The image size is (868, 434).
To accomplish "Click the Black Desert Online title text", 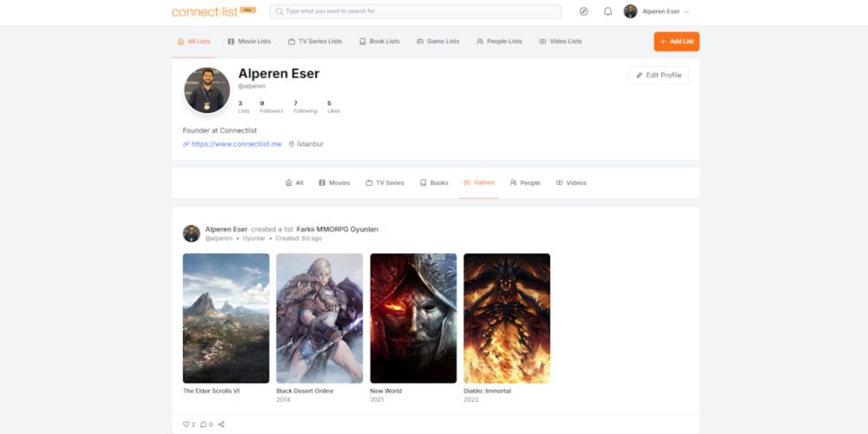I will (305, 391).
